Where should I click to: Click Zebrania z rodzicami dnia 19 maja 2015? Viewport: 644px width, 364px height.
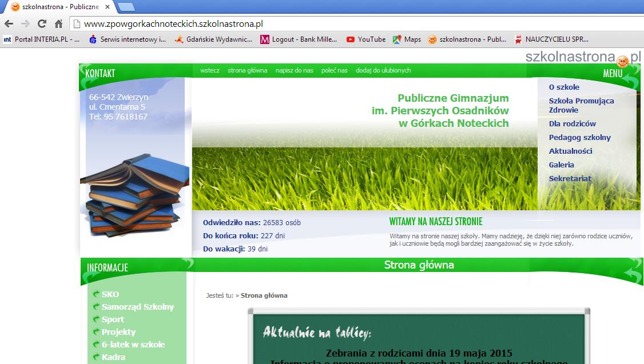point(419,353)
